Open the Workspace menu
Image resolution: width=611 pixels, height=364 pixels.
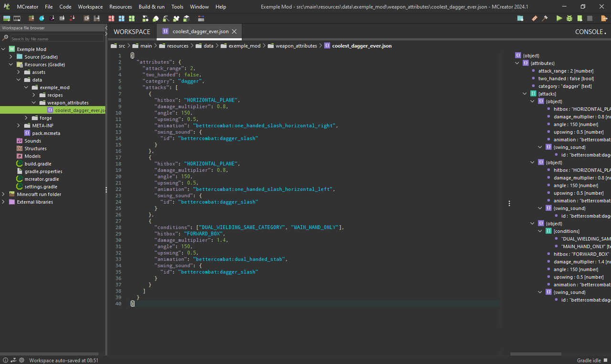coord(90,7)
